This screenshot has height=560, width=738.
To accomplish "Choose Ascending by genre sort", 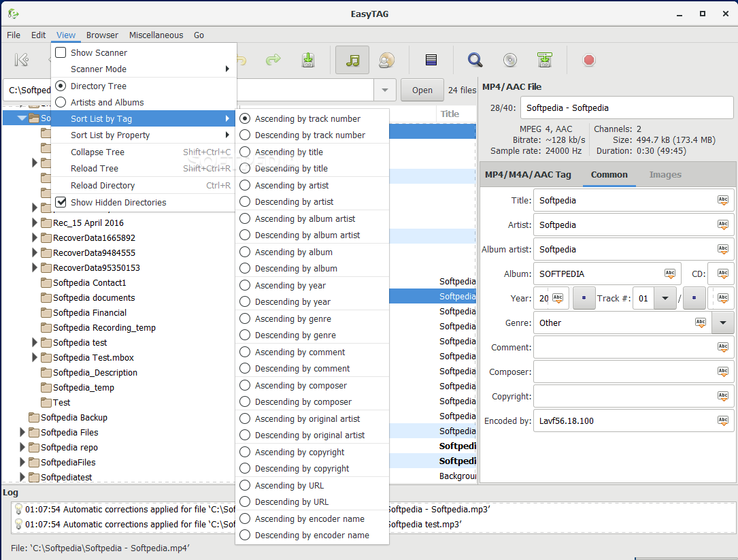I will (312, 319).
